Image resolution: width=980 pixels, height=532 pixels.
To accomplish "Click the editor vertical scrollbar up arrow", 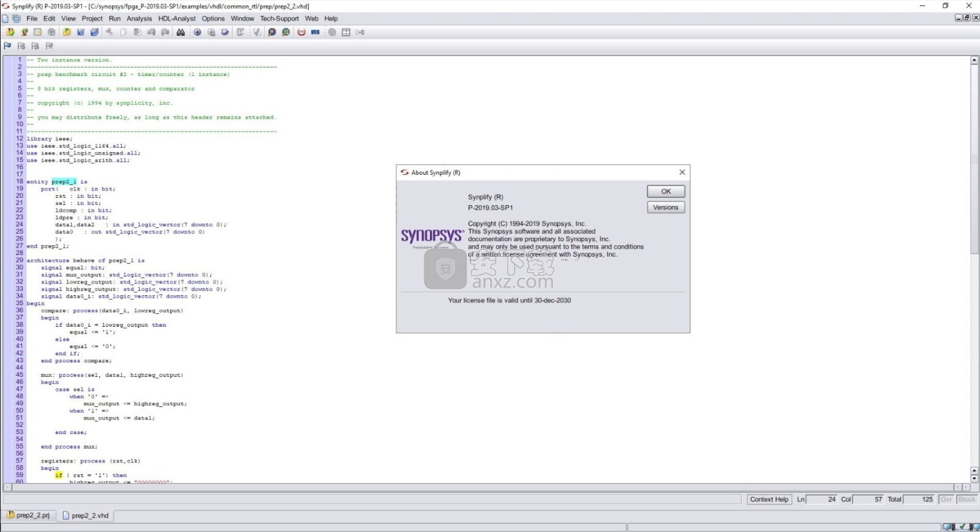I will (x=974, y=60).
